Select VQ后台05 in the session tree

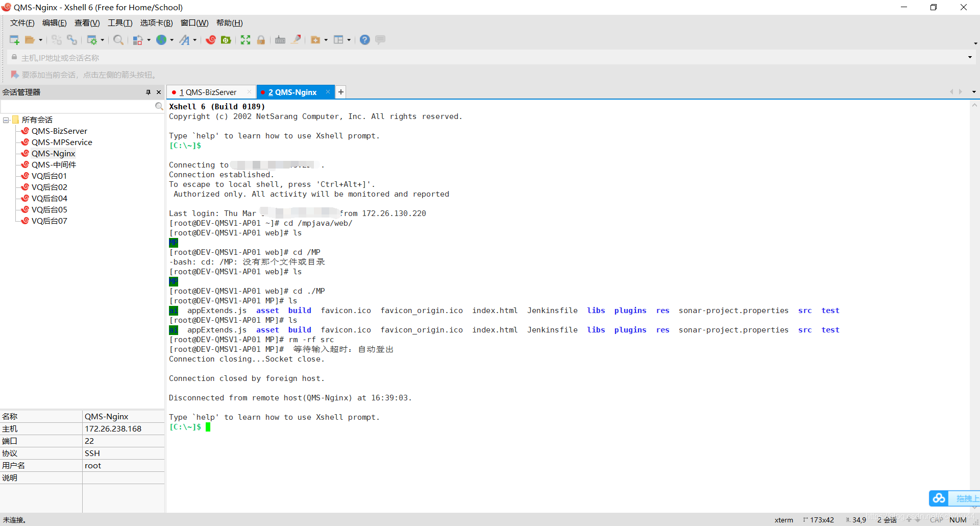tap(49, 210)
